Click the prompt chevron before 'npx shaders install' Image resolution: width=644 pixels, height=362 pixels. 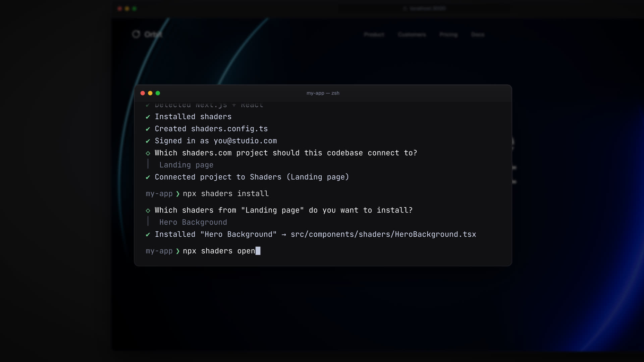click(x=178, y=194)
